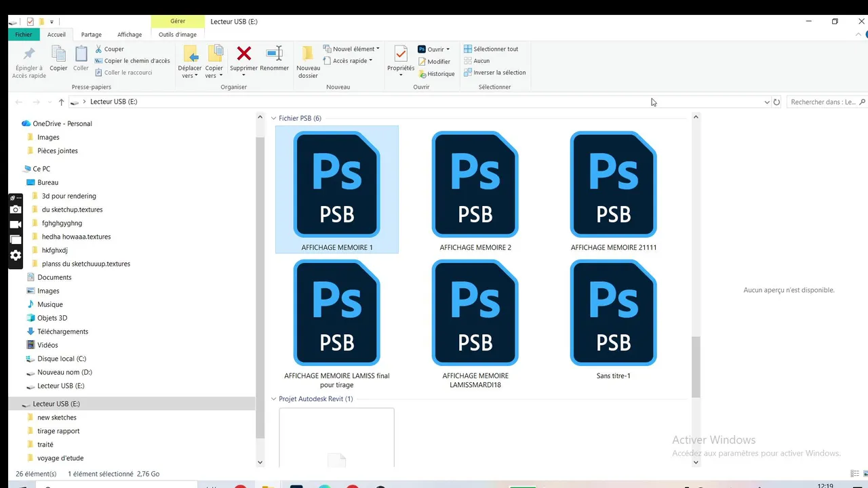Select the Sans titre-1 PSB file
The width and height of the screenshot is (868, 488).
coord(614,320)
